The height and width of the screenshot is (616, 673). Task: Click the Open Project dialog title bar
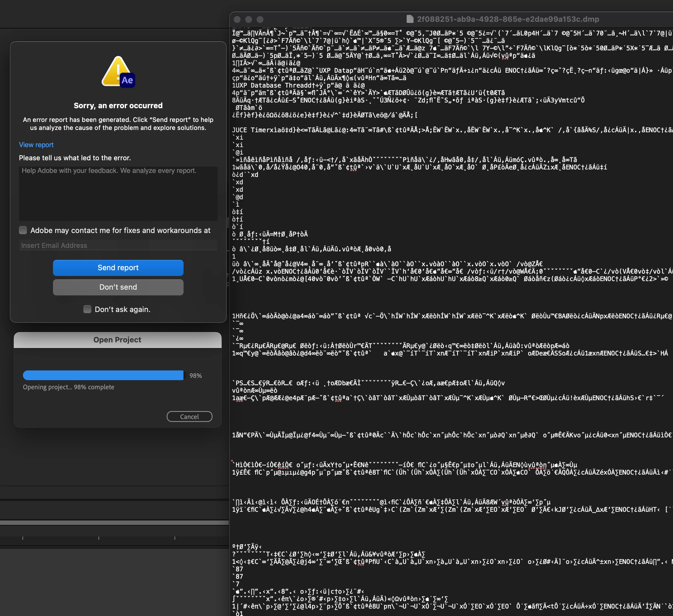pos(117,340)
